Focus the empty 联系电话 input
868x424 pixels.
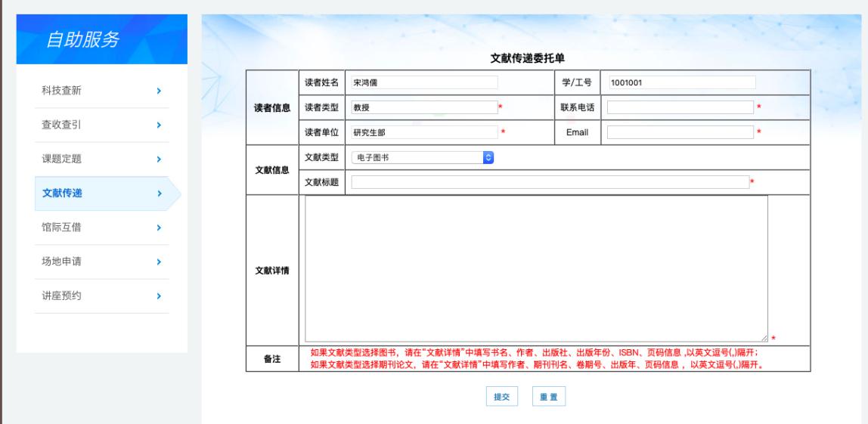pos(680,107)
